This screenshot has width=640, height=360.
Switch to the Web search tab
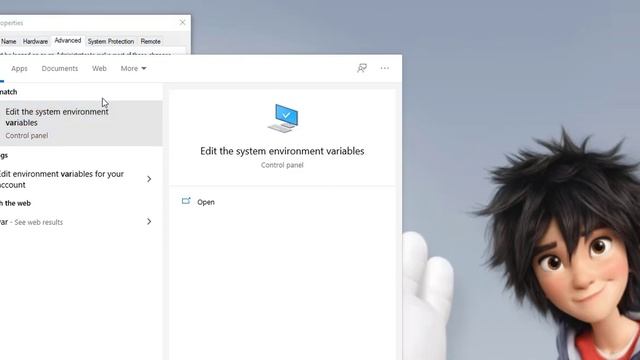pyautogui.click(x=99, y=69)
